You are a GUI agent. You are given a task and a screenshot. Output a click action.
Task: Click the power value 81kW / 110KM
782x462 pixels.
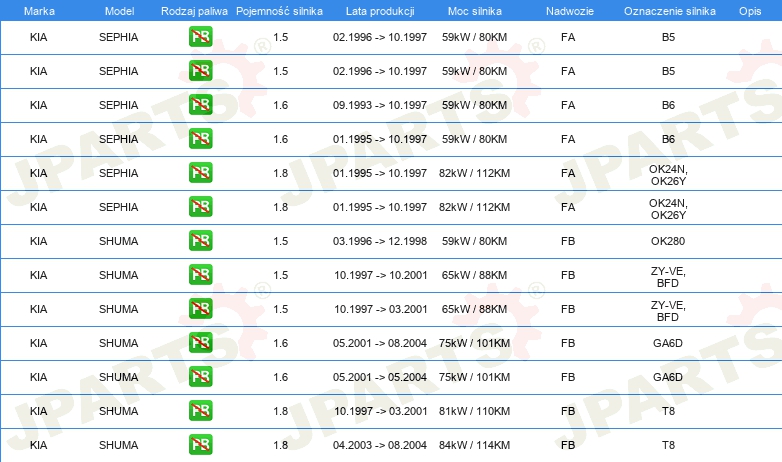pyautogui.click(x=474, y=411)
